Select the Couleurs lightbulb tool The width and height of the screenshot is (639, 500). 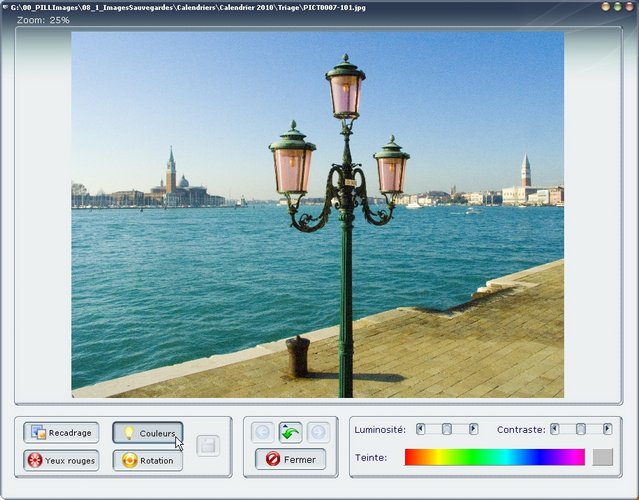click(x=147, y=433)
